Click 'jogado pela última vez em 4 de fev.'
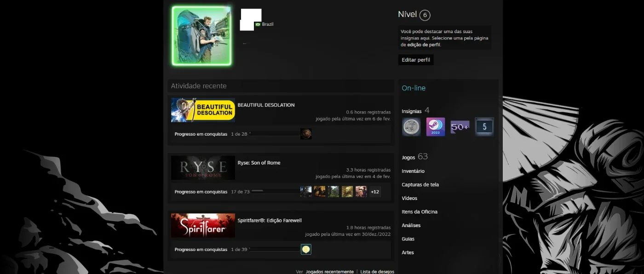This screenshot has width=644, height=274. coord(353,177)
